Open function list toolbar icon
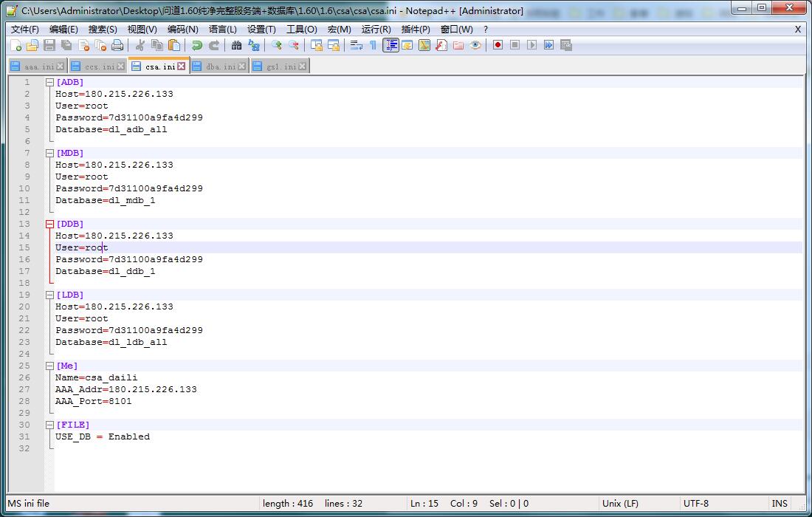Screen dimensions: 812x517 tap(441, 46)
